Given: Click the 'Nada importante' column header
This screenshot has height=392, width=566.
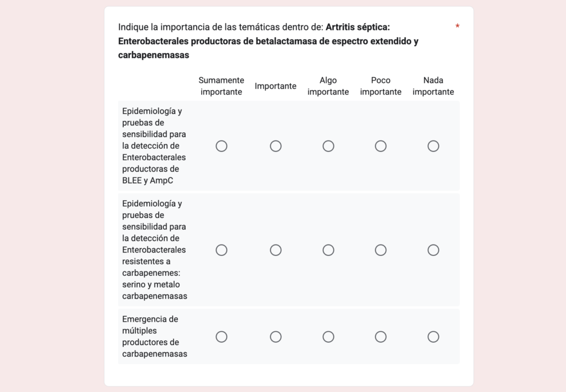Looking at the screenshot, I should coord(433,86).
